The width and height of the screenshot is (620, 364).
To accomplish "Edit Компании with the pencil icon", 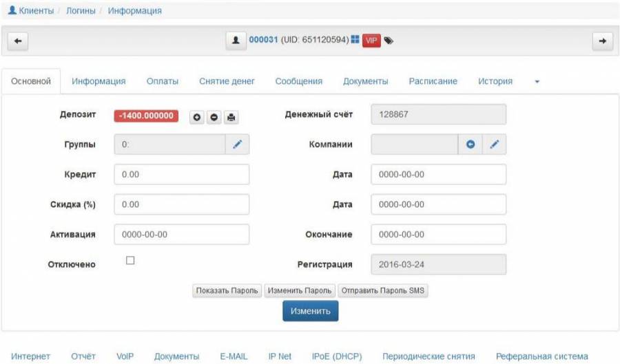I will 494,144.
